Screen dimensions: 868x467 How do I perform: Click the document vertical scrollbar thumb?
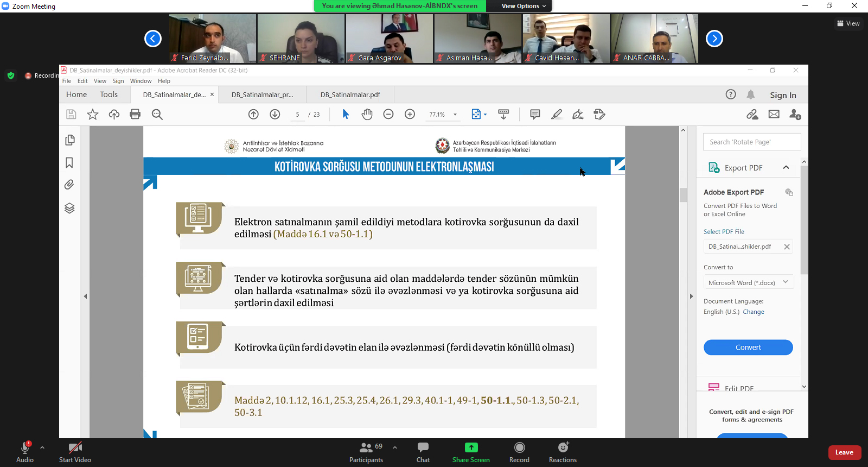pyautogui.click(x=683, y=194)
